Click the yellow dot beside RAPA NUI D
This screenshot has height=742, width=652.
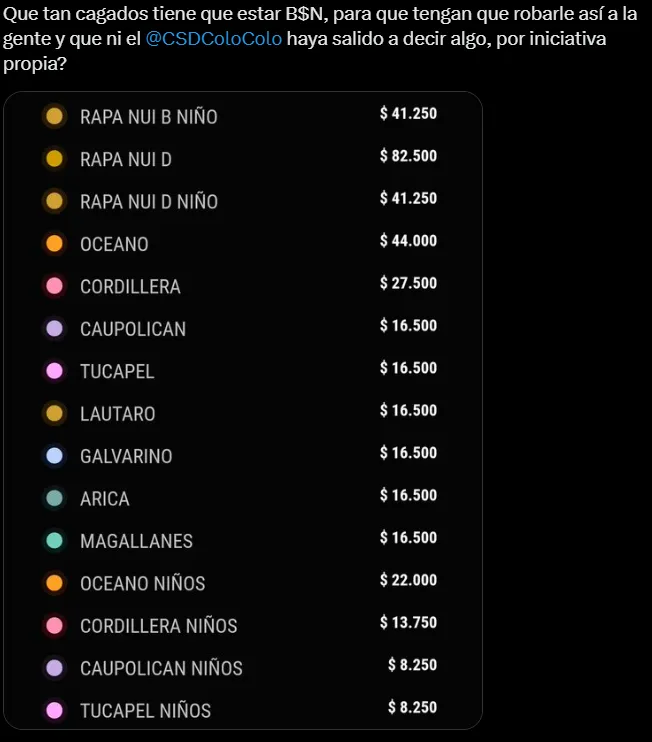[55, 159]
